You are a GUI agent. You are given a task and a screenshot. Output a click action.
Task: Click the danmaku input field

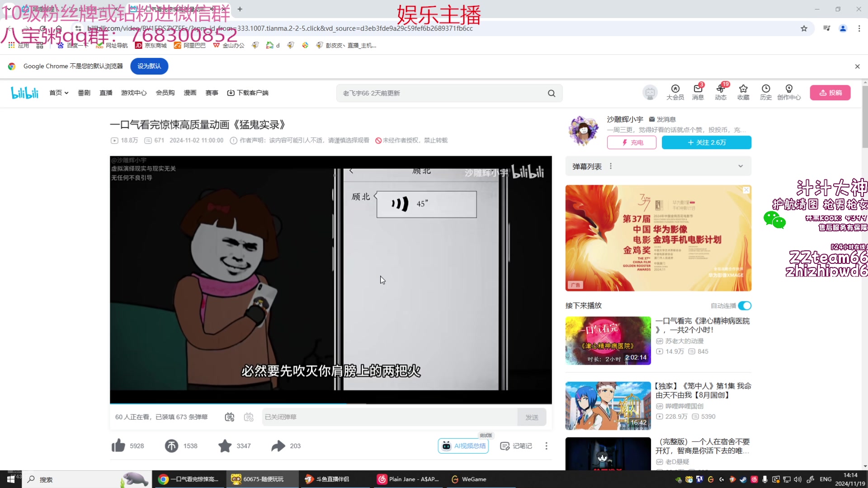pyautogui.click(x=390, y=417)
